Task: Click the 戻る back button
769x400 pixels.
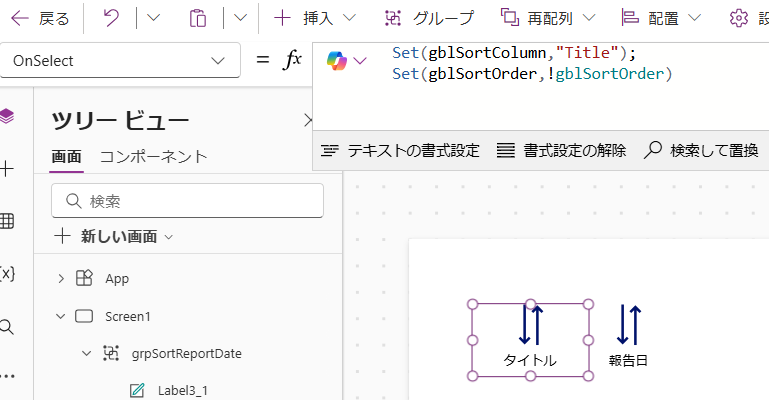Action: 40,19
